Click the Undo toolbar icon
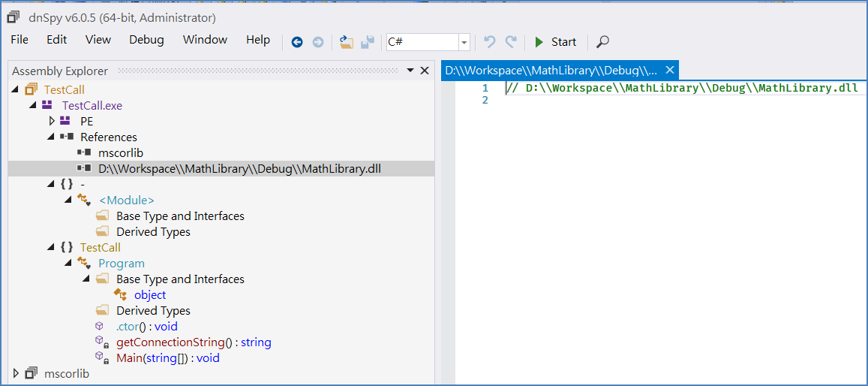Viewport: 868px width, 386px height. pos(489,42)
